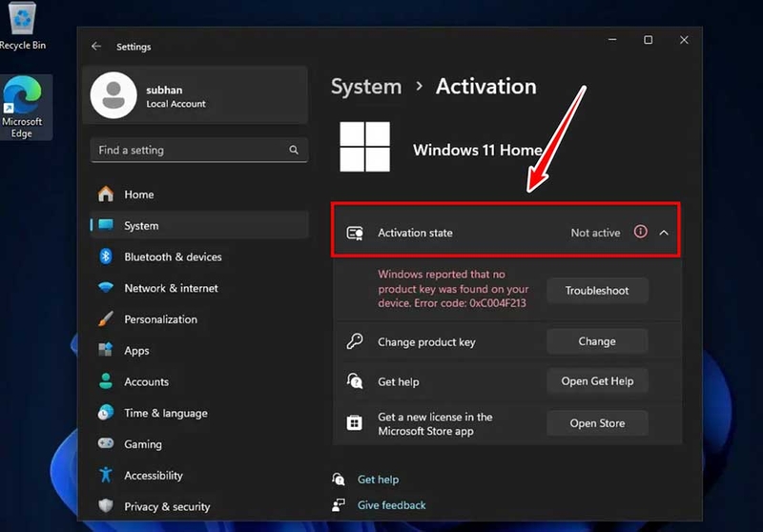Click the Windows logo on Activation page
The image size is (763, 532).
pos(365,147)
